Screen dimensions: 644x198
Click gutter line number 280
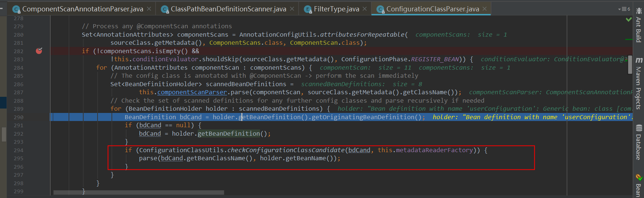point(18,35)
